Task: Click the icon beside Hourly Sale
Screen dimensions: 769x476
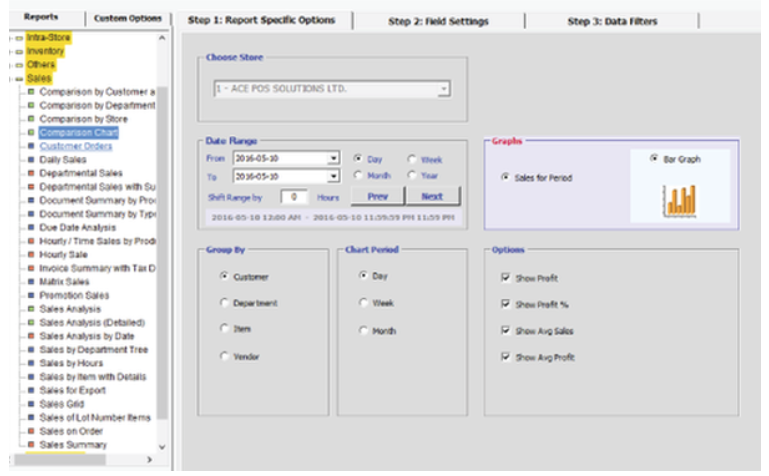Action: coord(31,255)
